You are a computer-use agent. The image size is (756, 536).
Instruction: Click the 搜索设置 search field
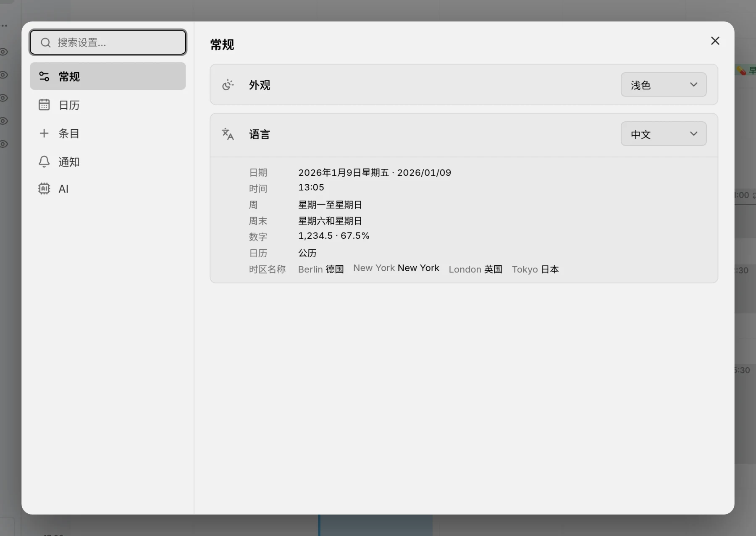[x=108, y=42]
